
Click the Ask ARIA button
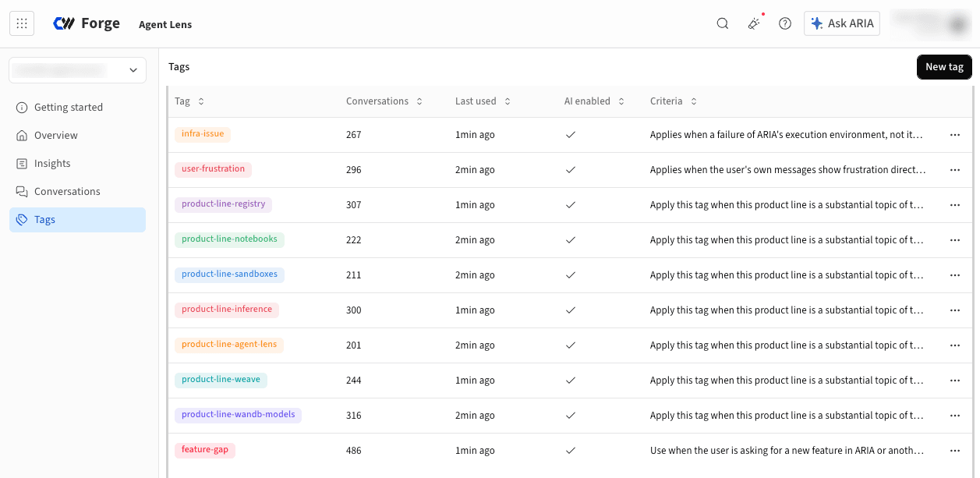(x=842, y=23)
